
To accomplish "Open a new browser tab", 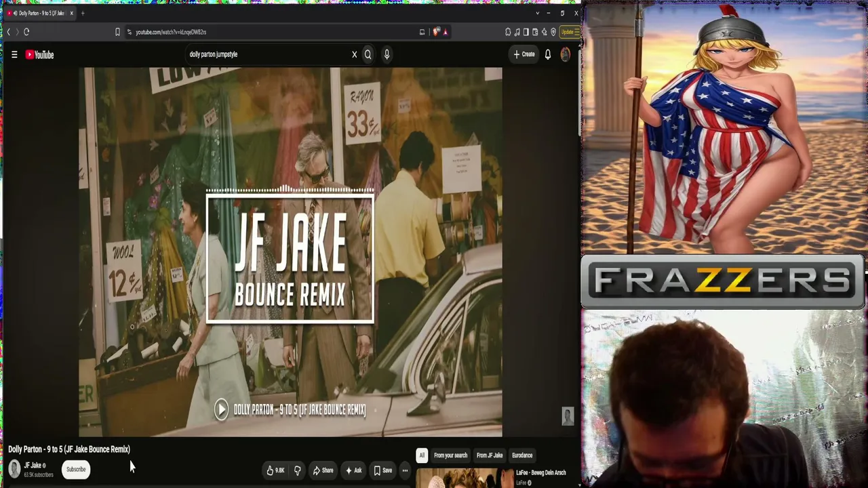I will pyautogui.click(x=83, y=13).
